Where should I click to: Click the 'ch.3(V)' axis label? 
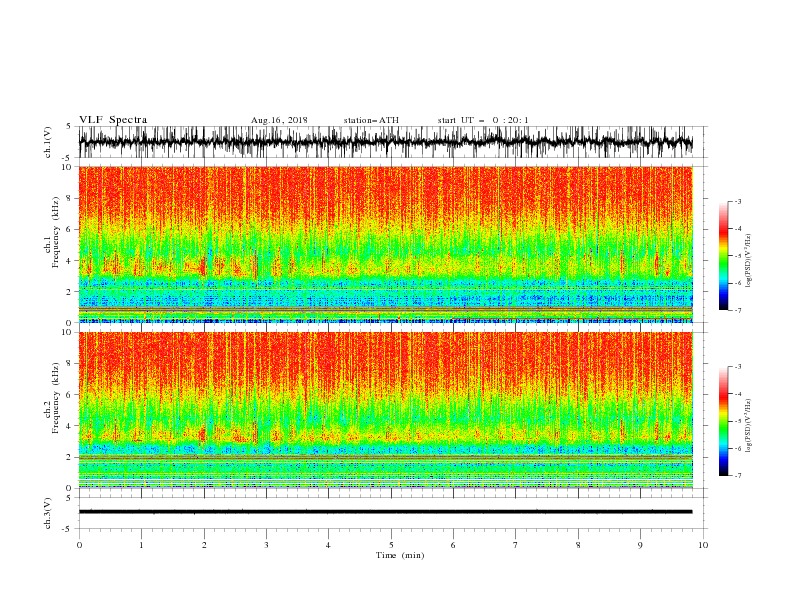pyautogui.click(x=48, y=513)
